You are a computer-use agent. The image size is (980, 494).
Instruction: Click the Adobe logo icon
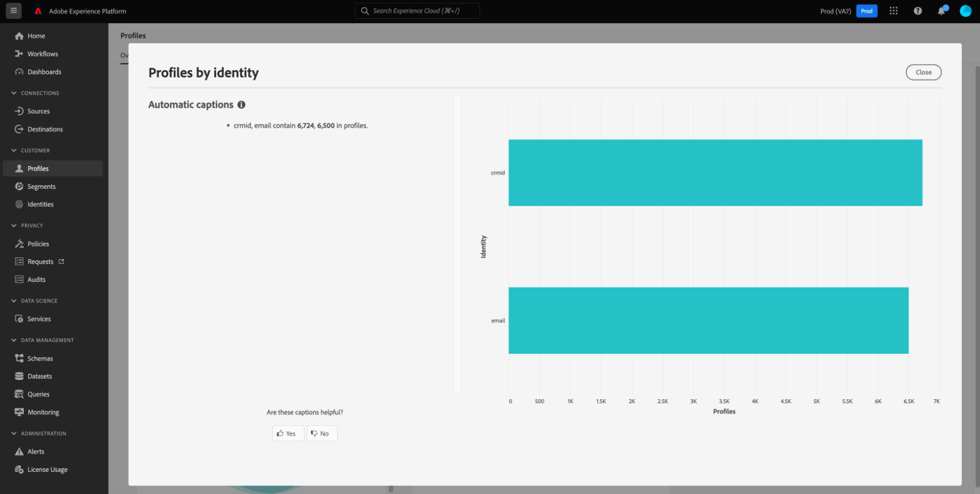[38, 11]
